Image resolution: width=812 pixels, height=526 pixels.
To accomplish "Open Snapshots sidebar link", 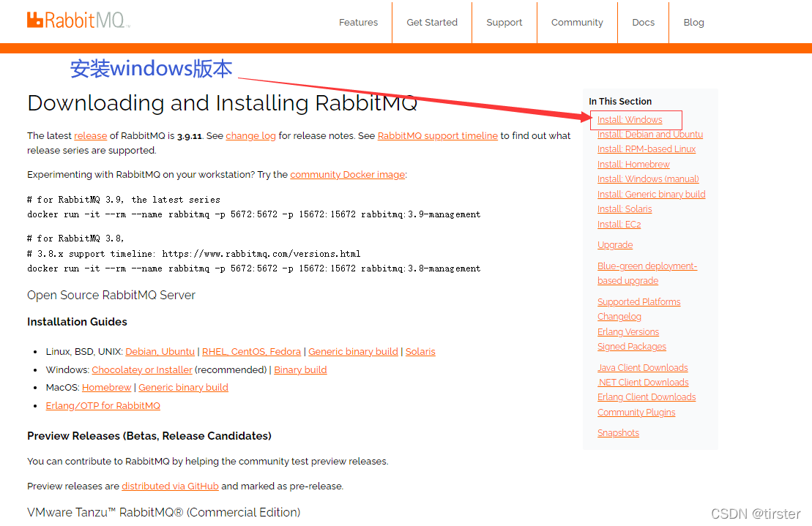I will click(x=618, y=432).
